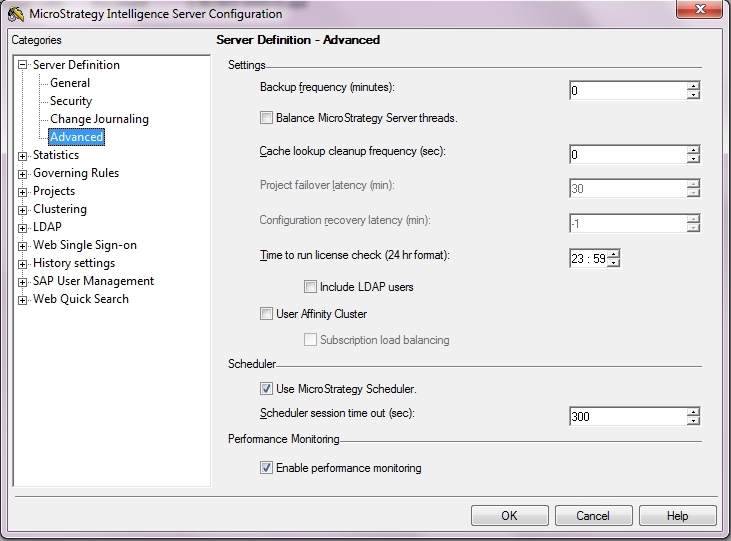The width and height of the screenshot is (731, 541).
Task: Enable Balance MicroStrategy Server threads checkbox
Action: (x=266, y=118)
